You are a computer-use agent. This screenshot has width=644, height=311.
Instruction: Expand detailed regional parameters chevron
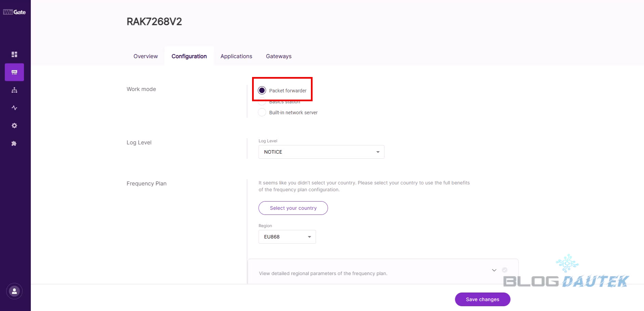tap(494, 270)
